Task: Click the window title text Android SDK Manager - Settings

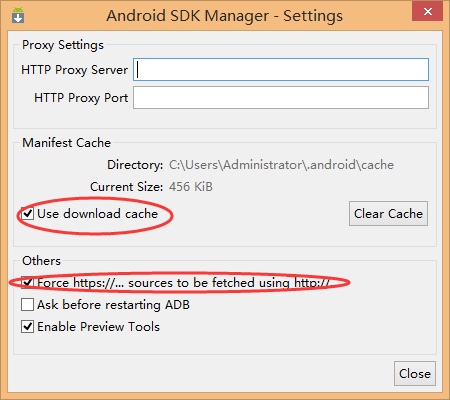Action: 225,16
